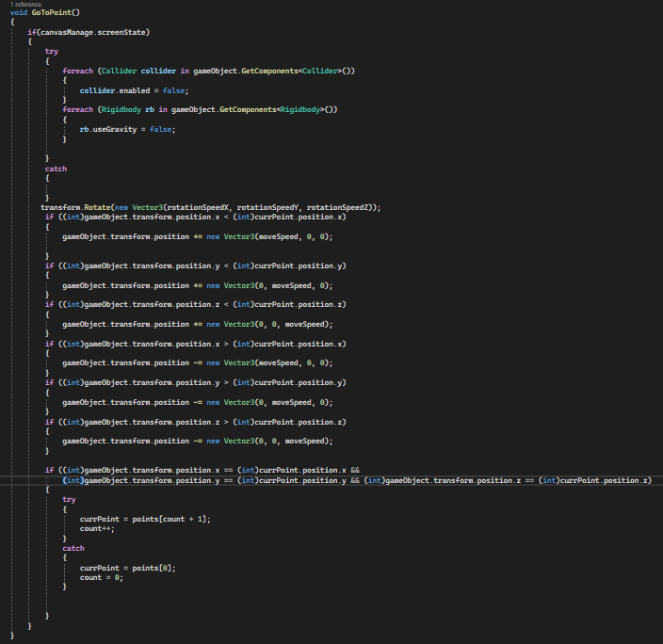Image resolution: width=663 pixels, height=644 pixels.
Task: Click the highlighted line comparing position.z values
Action: 507,480
